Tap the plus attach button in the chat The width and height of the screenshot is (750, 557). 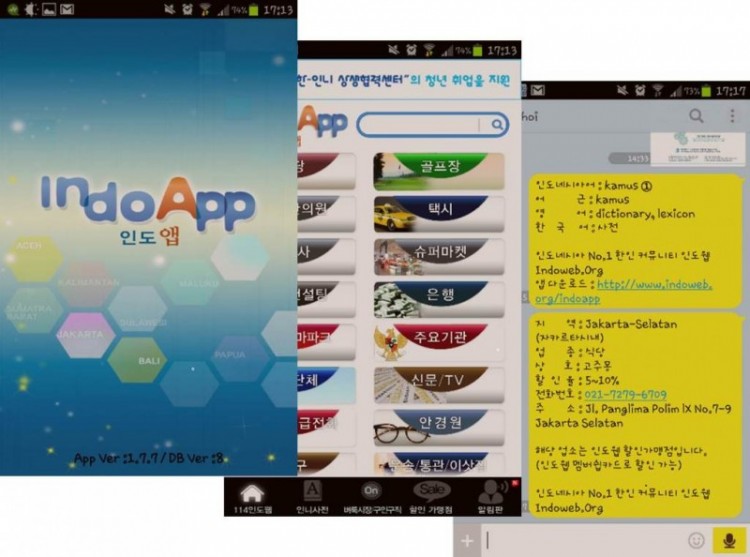pos(467,541)
